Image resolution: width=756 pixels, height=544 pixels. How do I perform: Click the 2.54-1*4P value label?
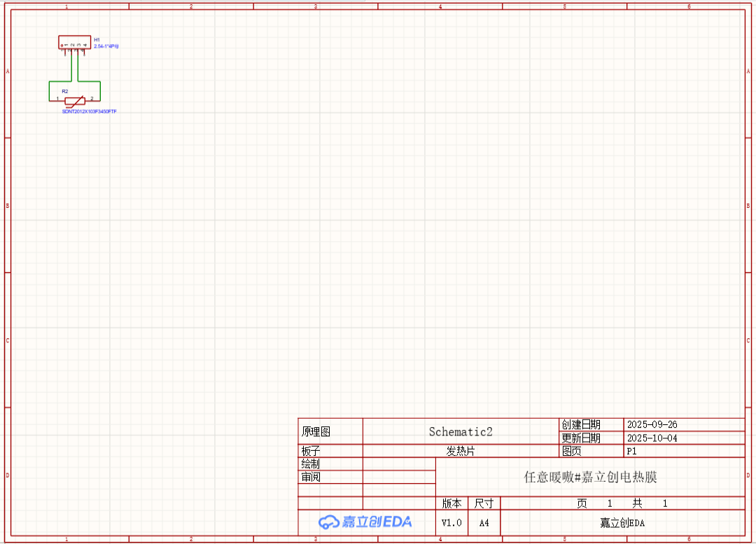[106, 46]
